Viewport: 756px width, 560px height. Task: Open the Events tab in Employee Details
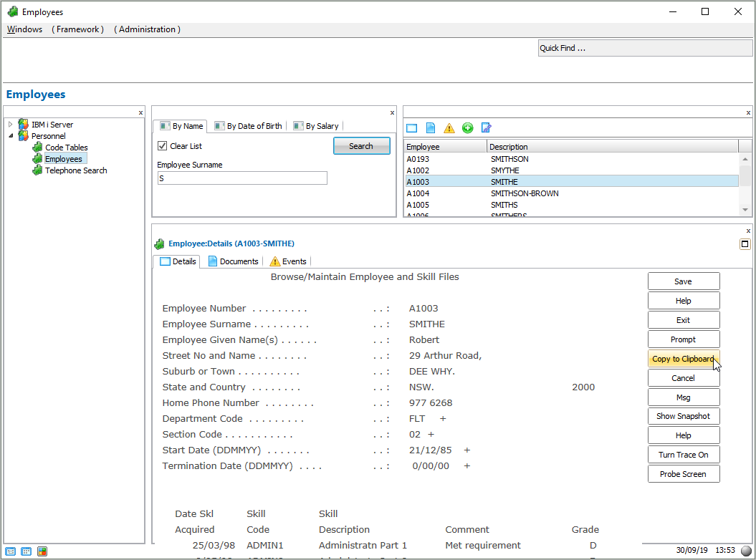pos(288,261)
